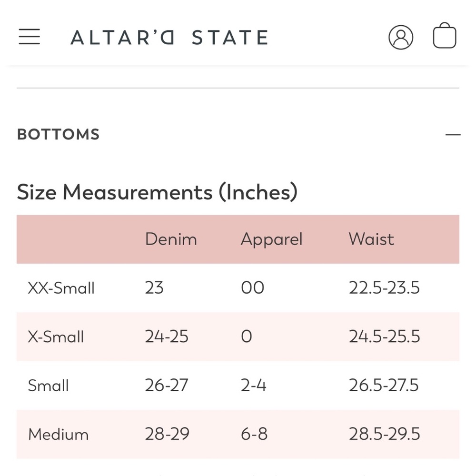Click the Apparel column header

(272, 239)
